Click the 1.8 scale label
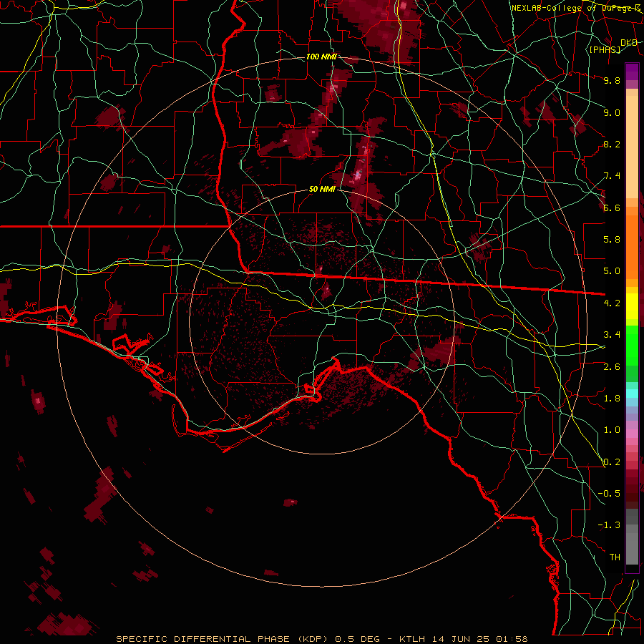Image resolution: width=644 pixels, height=644 pixels. tap(612, 399)
